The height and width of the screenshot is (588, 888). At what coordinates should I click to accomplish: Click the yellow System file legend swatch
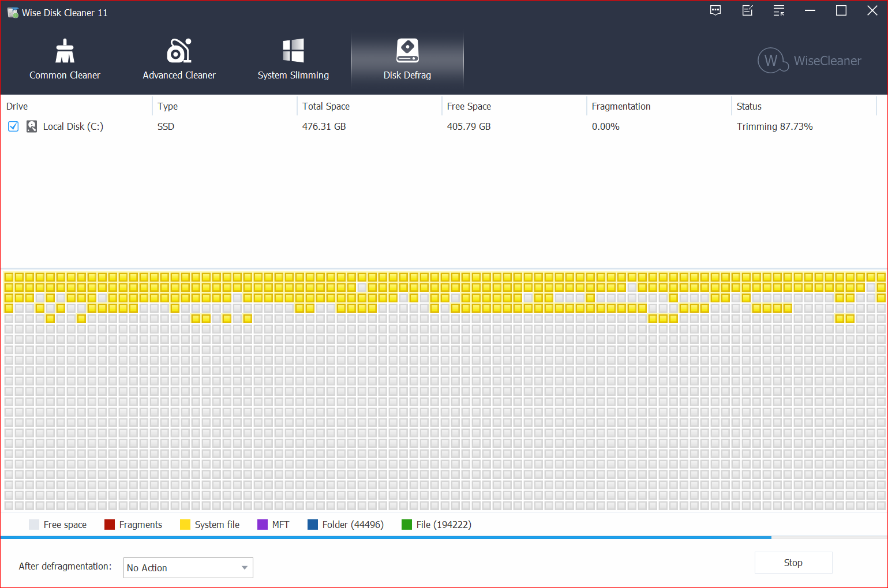point(185,525)
